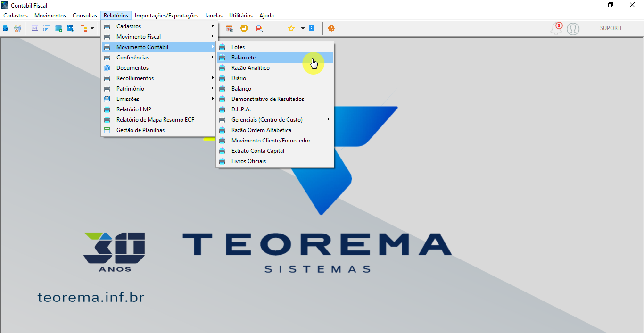Click printer icon beside Diário
The width and height of the screenshot is (644, 334).
(x=222, y=78)
